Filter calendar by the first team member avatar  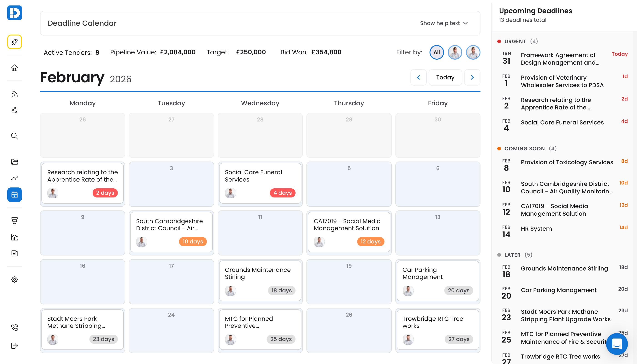click(x=455, y=52)
